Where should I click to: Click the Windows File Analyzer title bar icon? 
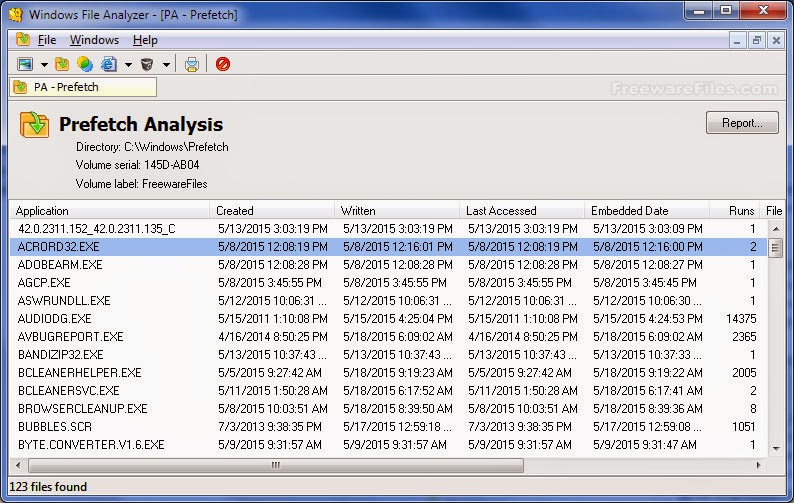(16, 14)
